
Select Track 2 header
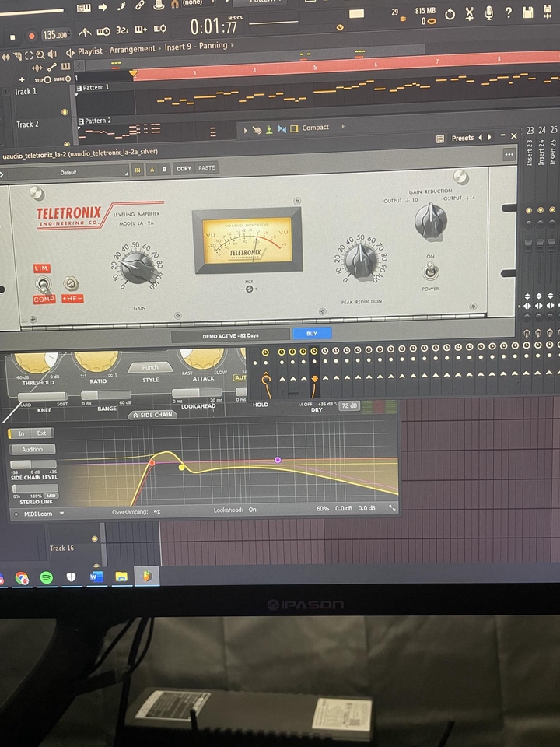[27, 124]
